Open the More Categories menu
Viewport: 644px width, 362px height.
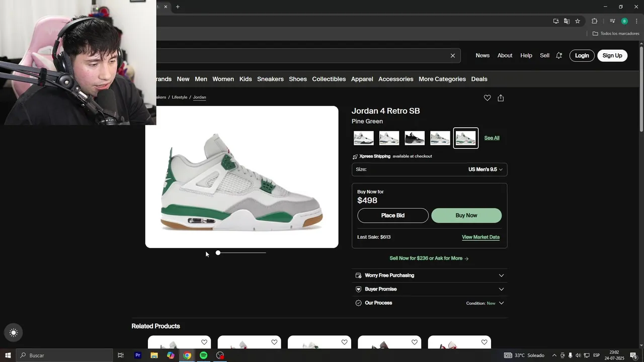(442, 79)
